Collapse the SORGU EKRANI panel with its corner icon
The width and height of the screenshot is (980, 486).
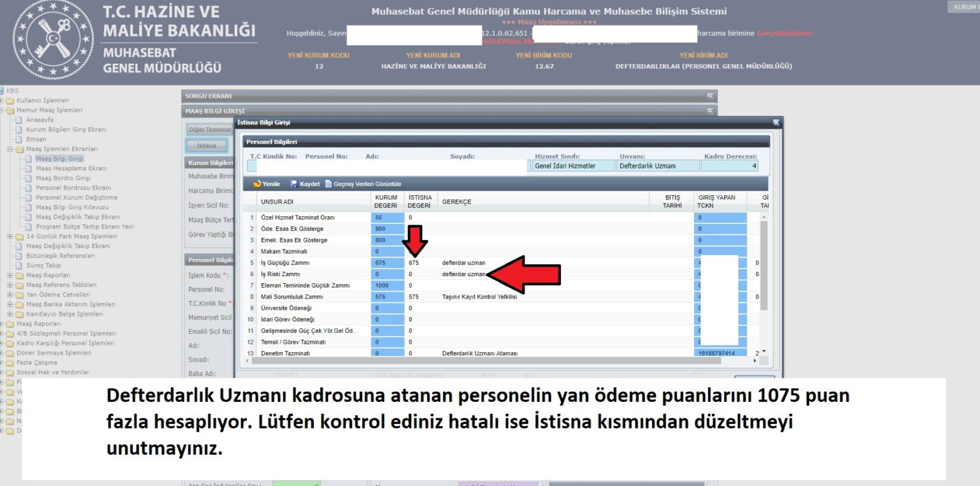tap(710, 96)
